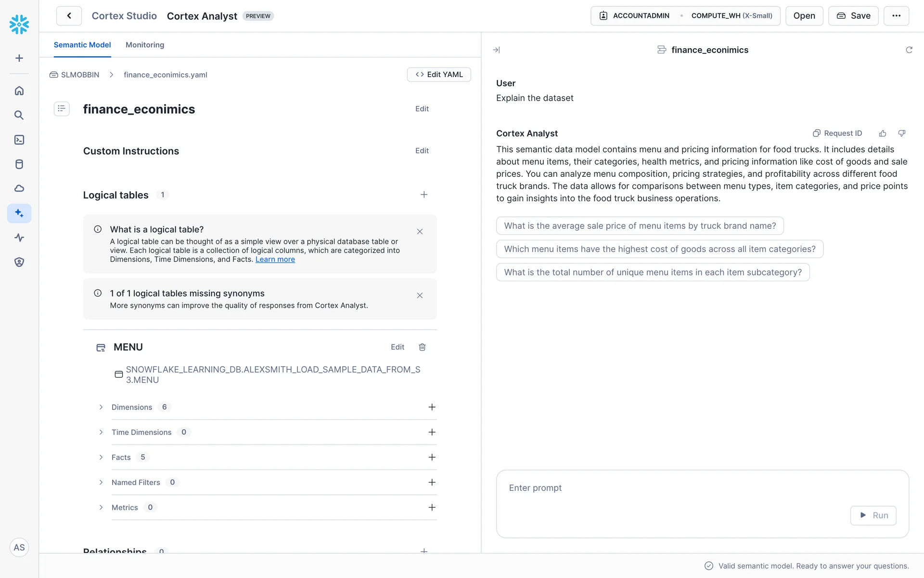Expand the Dimensions section
Screen dimensions: 924x578
[101, 407]
